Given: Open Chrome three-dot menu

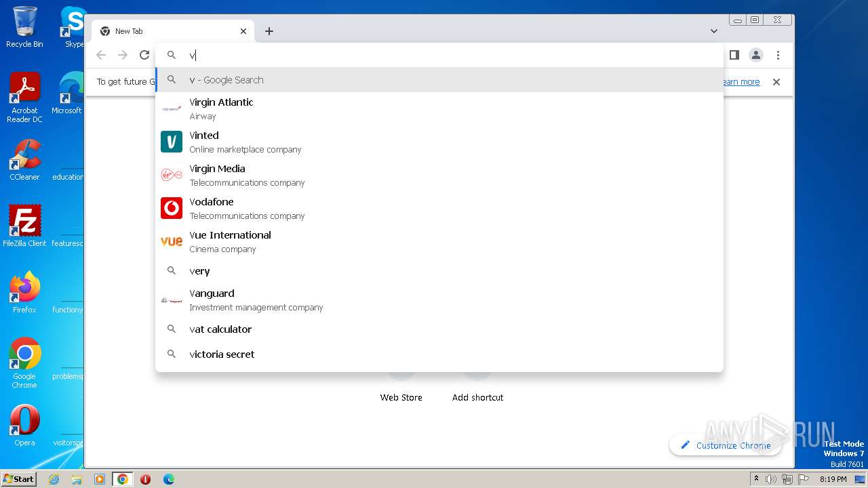Looking at the screenshot, I should [778, 55].
